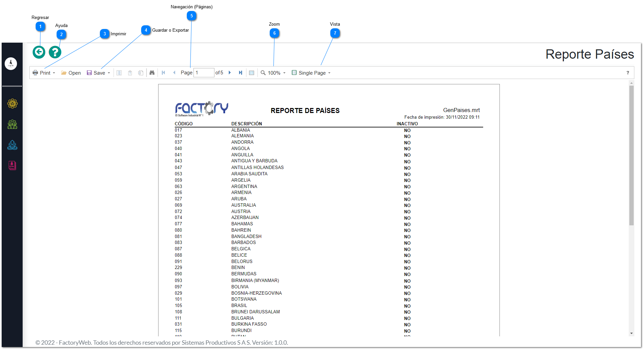Viewport: 644px width, 350px height.
Task: Click the GenPaises.mrt file name text
Action: click(x=461, y=110)
